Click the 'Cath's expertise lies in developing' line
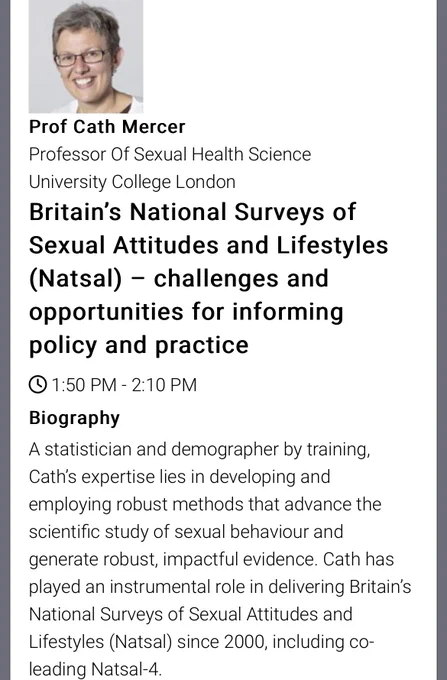Viewport: 447px width, 680px height. (179, 477)
